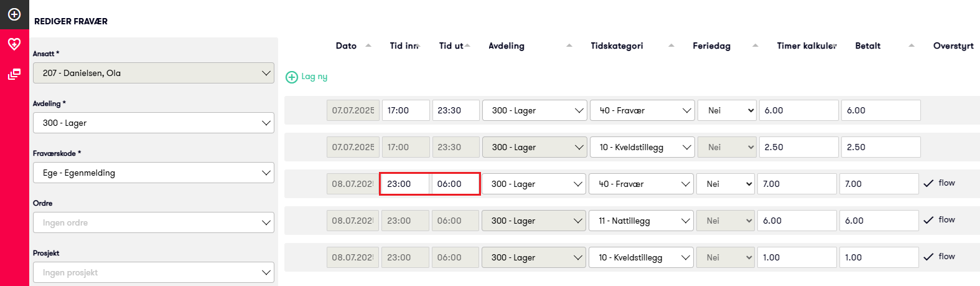Open Feriedag Nei dropdown in first row
The height and width of the screenshot is (286, 980).
pyautogui.click(x=727, y=110)
